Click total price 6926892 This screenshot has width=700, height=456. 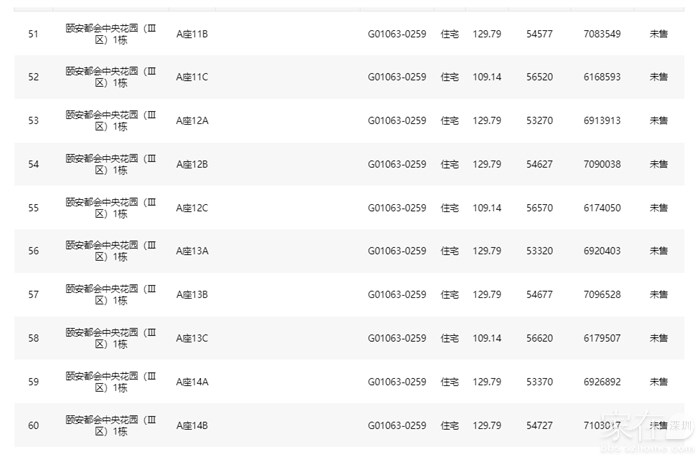pyautogui.click(x=602, y=382)
